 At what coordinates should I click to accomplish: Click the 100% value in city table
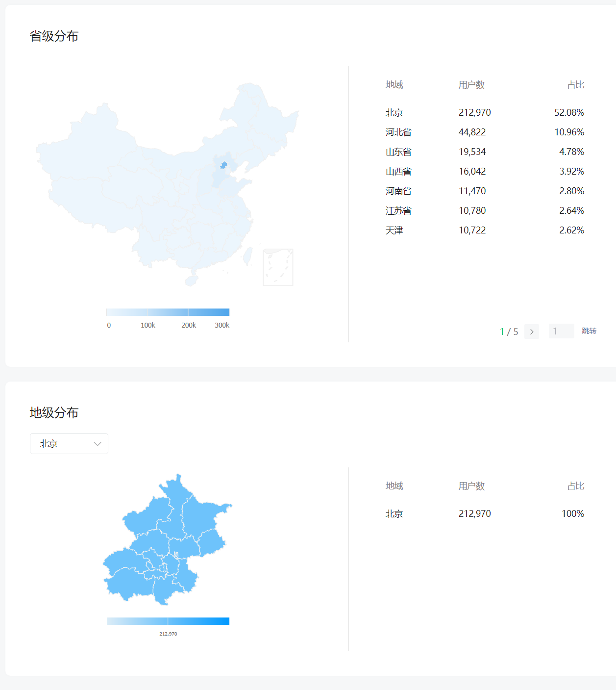tap(572, 513)
